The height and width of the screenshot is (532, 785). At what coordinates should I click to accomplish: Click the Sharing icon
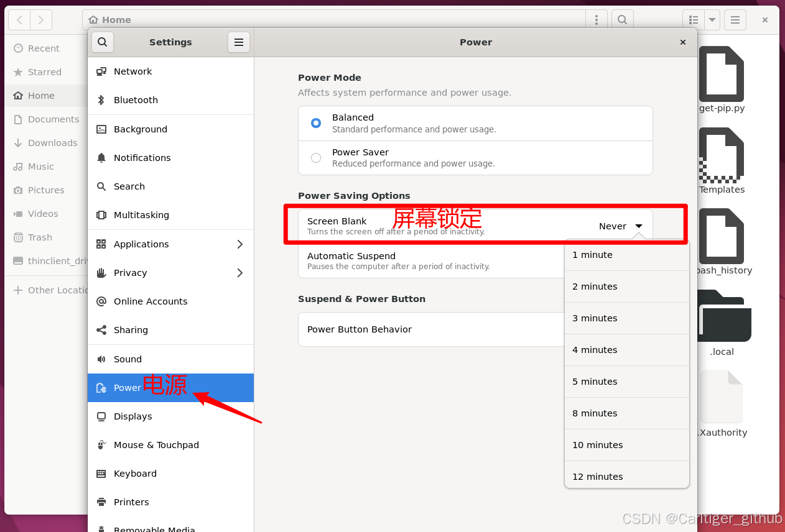pyautogui.click(x=101, y=330)
